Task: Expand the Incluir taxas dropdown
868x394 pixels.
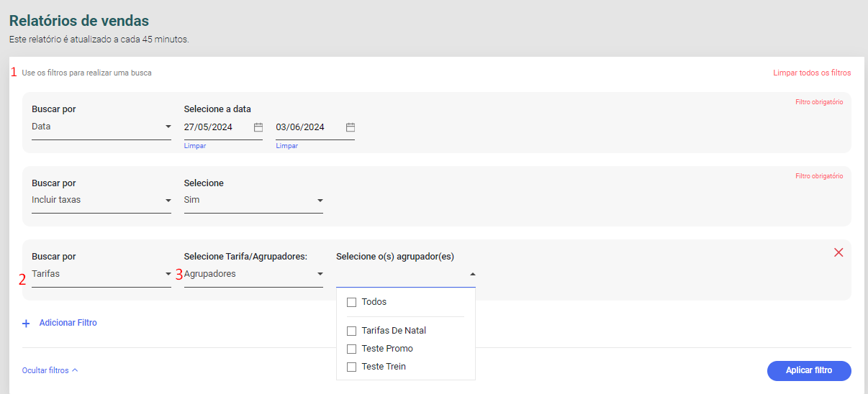Action: pyautogui.click(x=101, y=201)
